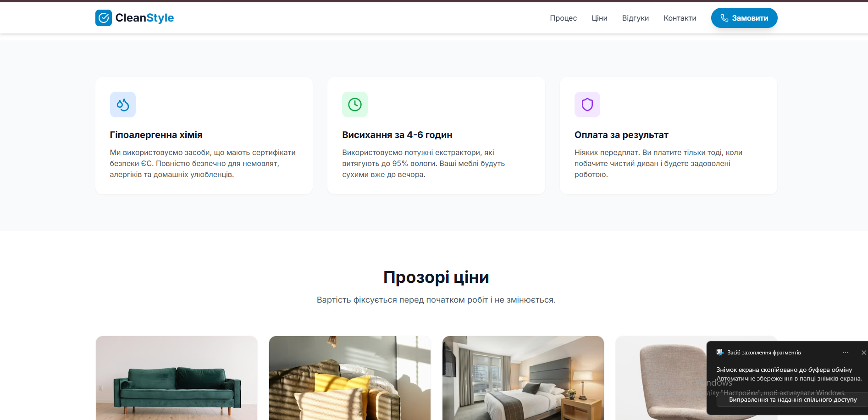
Task: Open the hotel bedroom photo card
Action: tap(523, 378)
